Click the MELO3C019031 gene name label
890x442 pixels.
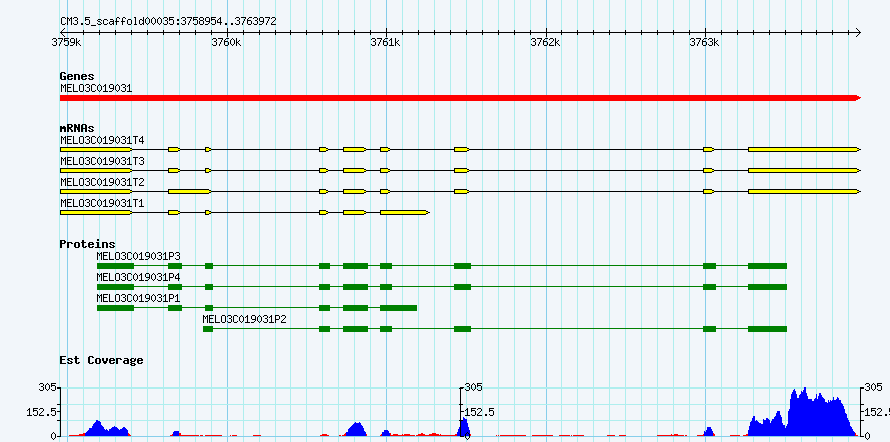pos(96,88)
